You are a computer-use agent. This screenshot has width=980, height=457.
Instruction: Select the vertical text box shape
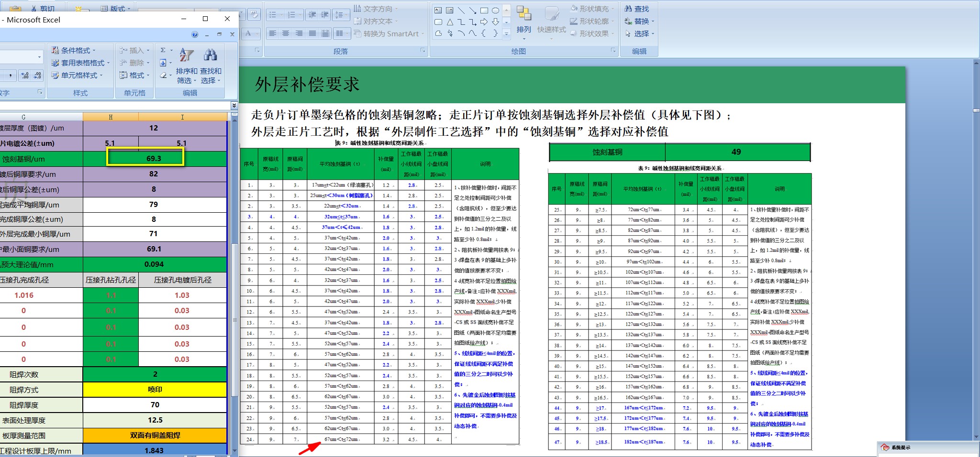[450, 10]
